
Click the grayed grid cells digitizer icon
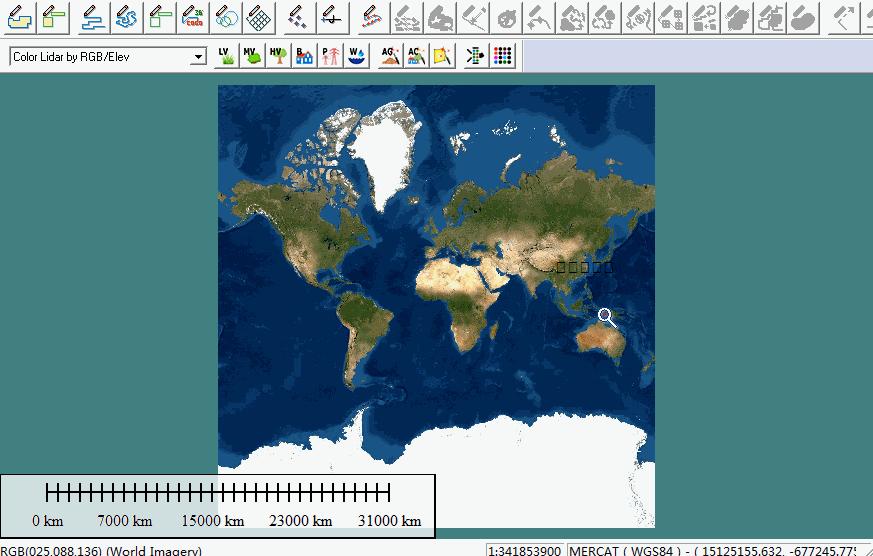pyautogui.click(x=671, y=17)
